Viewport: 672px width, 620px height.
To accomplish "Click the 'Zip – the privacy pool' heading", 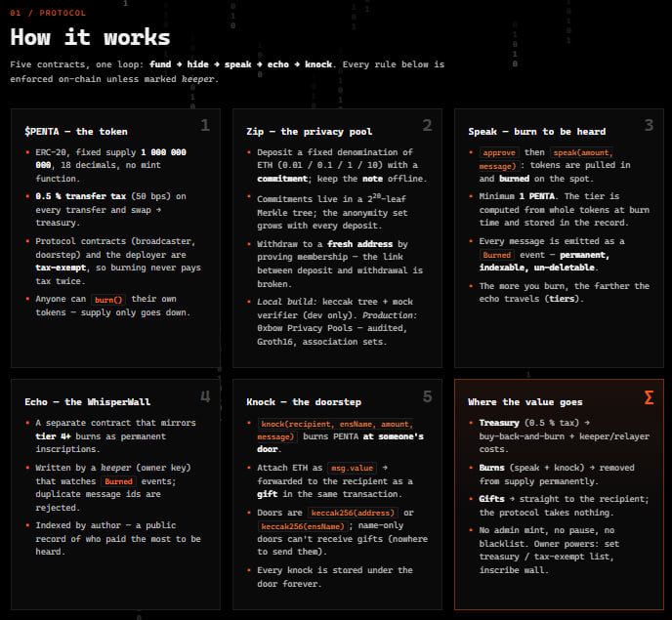I will [309, 132].
